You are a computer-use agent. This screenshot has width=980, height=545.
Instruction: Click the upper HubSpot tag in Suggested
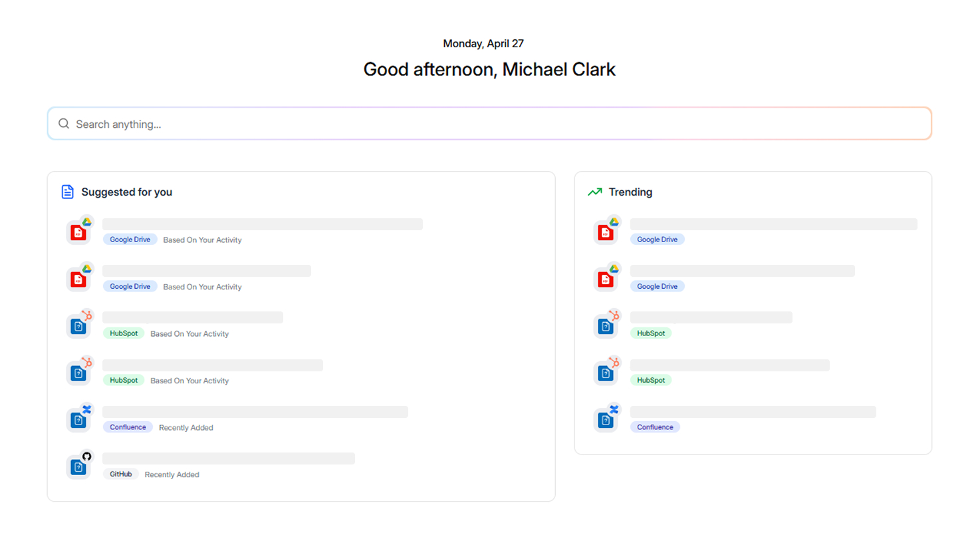click(124, 333)
